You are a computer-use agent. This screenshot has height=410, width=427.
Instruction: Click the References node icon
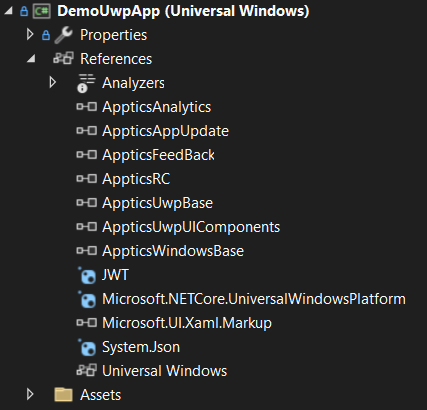pos(63,58)
